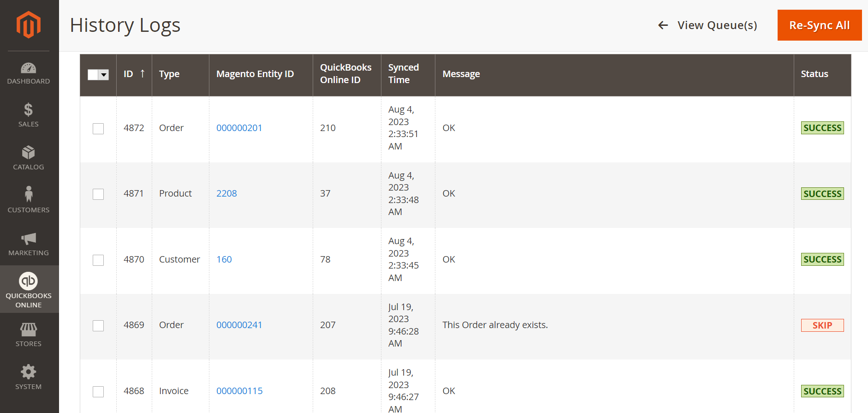Open the QuickBooks Online icon
Viewport: 868px width, 413px height.
(29, 281)
